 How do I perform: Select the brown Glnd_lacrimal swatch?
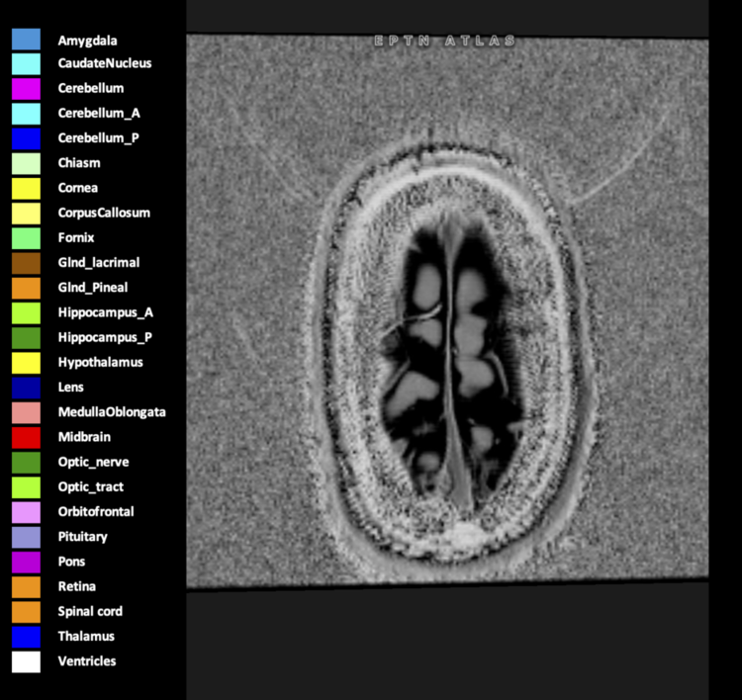26,263
